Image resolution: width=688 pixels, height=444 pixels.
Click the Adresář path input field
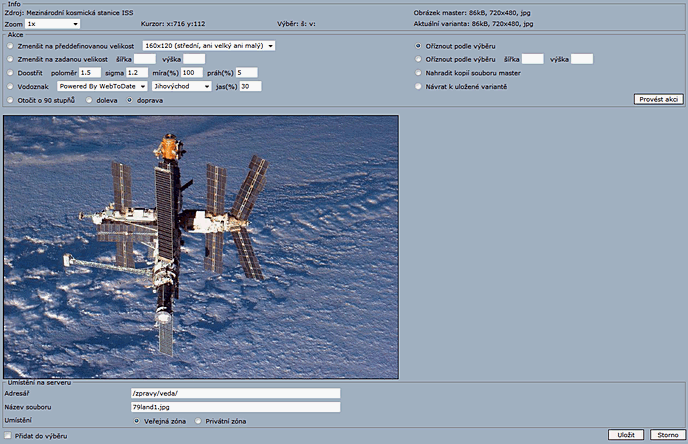click(x=235, y=394)
